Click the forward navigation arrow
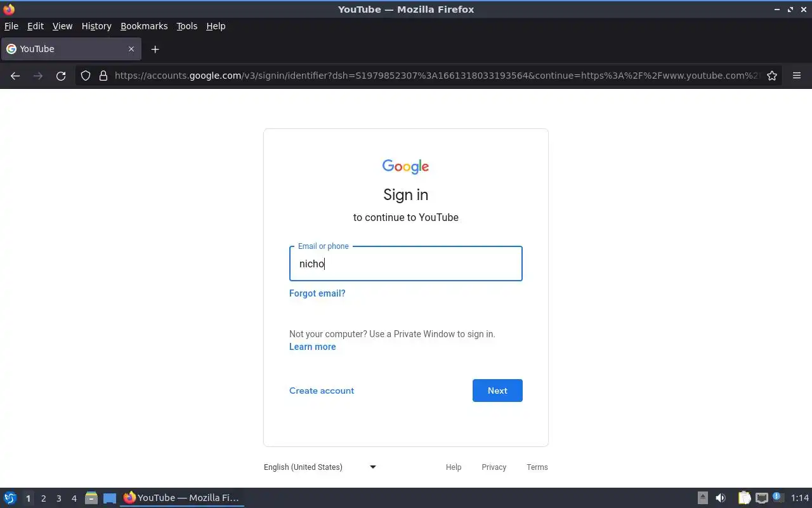The width and height of the screenshot is (812, 508). point(38,76)
